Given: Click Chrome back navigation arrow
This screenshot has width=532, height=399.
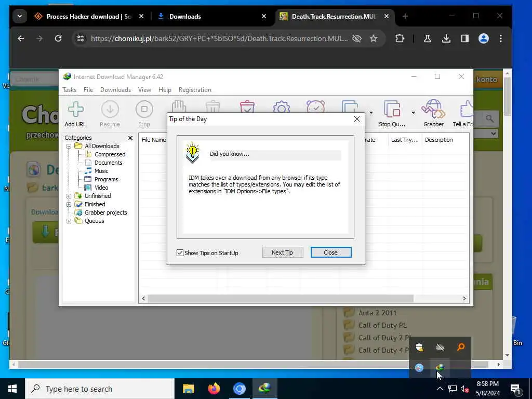Looking at the screenshot, I should click(x=21, y=38).
